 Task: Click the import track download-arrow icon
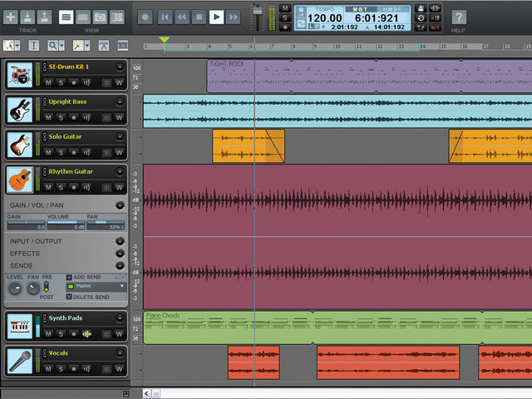click(27, 17)
